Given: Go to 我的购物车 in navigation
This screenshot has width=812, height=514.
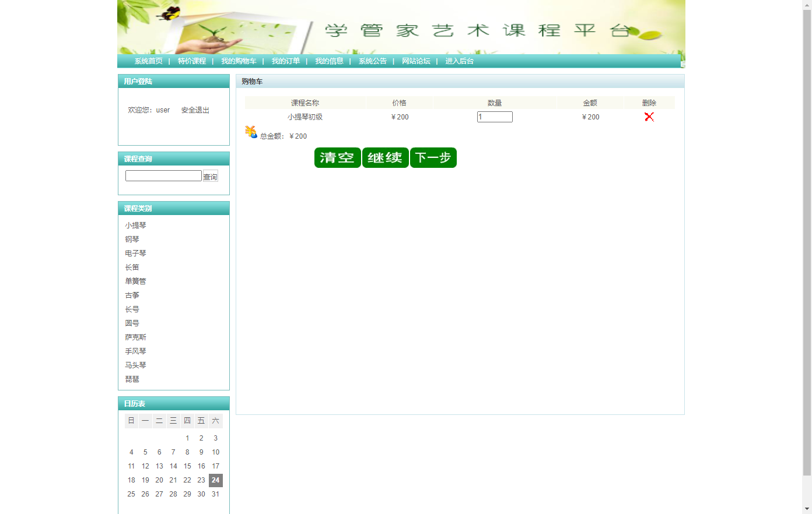Looking at the screenshot, I should [239, 61].
